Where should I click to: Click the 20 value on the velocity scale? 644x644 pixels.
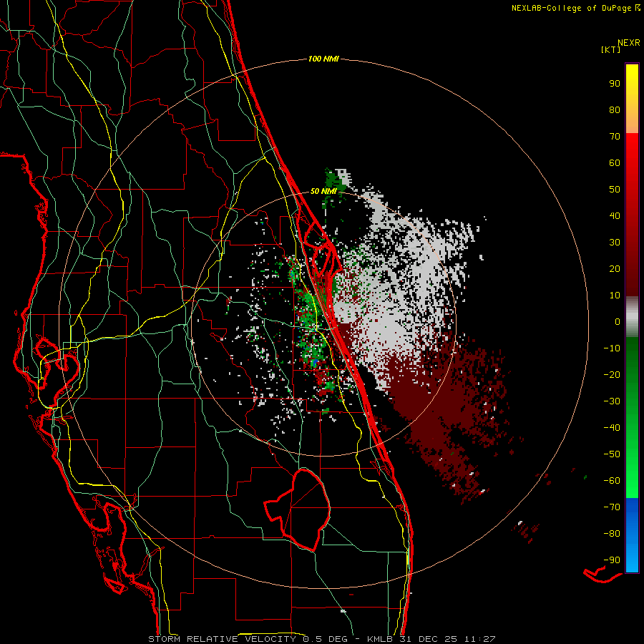(x=615, y=268)
